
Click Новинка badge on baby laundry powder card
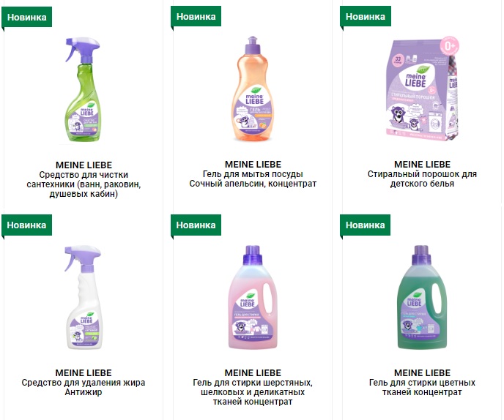366,16
